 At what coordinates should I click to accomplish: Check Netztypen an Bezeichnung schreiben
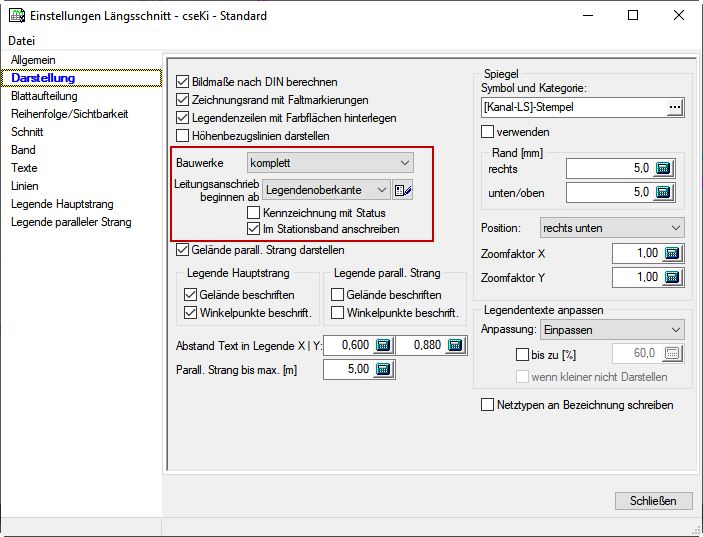point(488,405)
